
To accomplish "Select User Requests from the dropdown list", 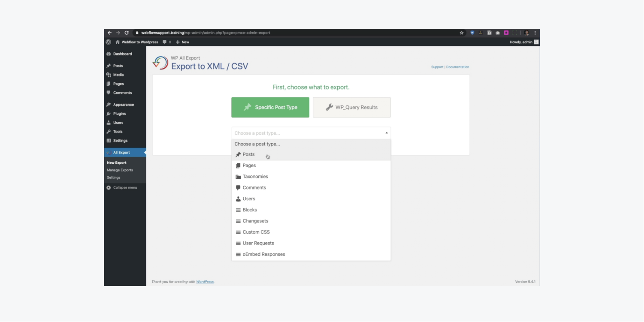I will point(311,244).
